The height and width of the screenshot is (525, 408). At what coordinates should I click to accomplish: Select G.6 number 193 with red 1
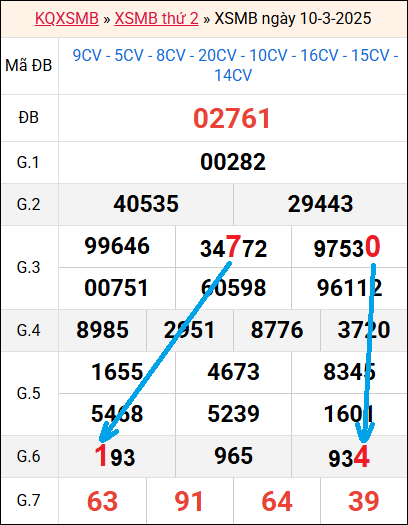point(115,456)
